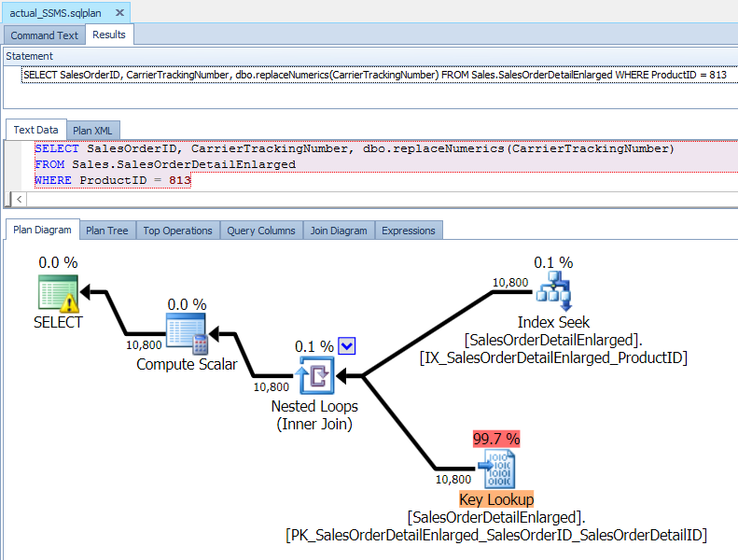Close the actual_SSMS.sqlplan file tab

pos(120,13)
